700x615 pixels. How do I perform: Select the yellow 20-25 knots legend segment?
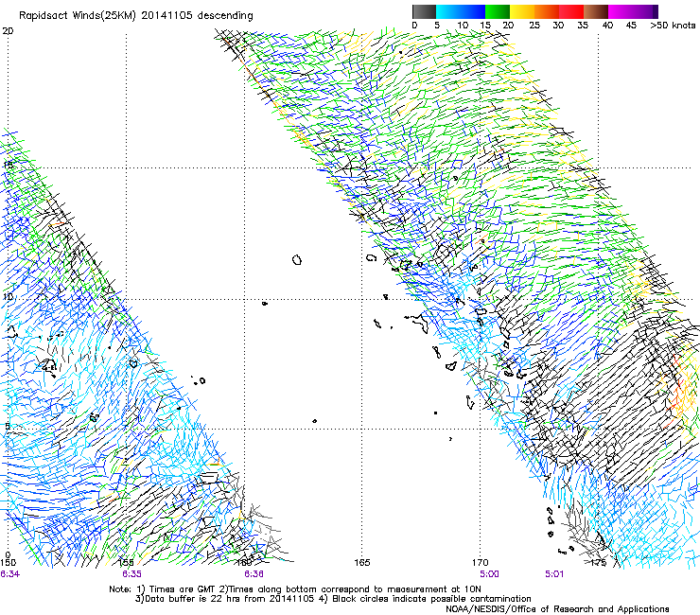pyautogui.click(x=522, y=11)
